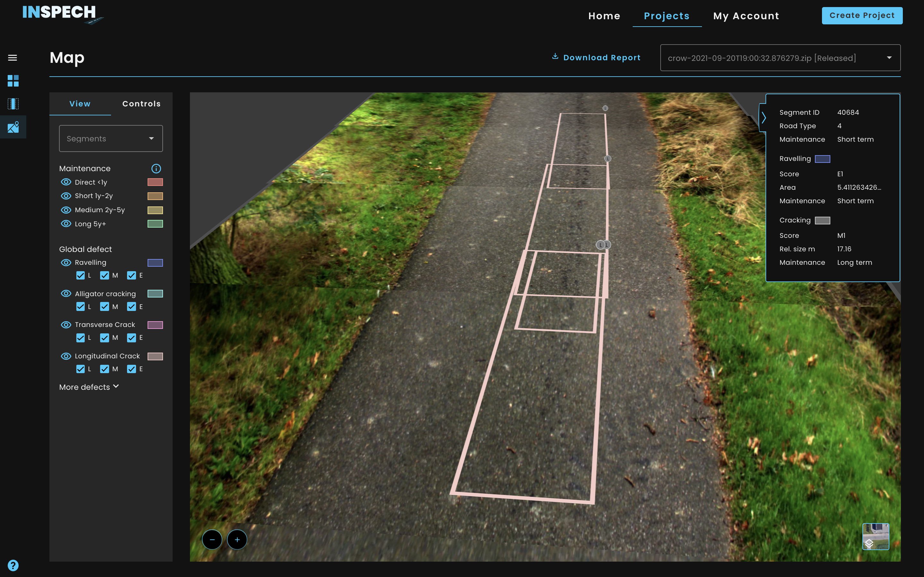Uncheck the Transverse Crack E checkbox
924x577 pixels.
pos(132,338)
